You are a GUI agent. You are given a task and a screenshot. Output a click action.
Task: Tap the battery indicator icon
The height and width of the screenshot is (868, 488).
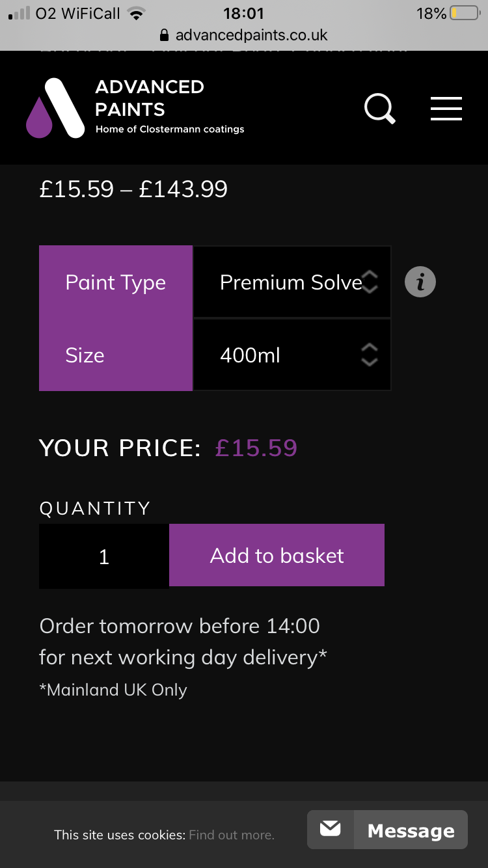point(465,13)
